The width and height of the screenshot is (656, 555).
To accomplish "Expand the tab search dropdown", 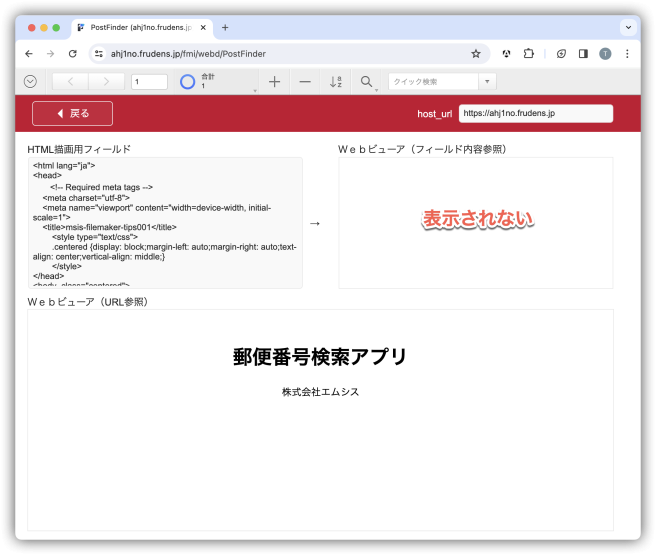I will [628, 28].
